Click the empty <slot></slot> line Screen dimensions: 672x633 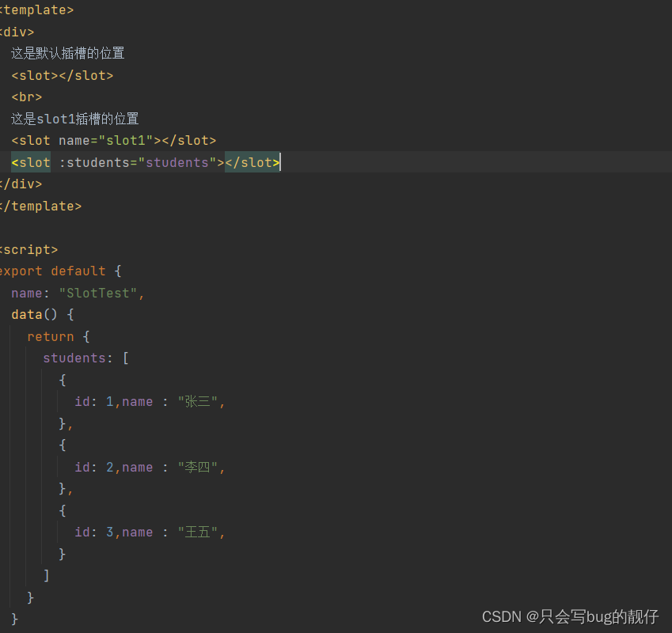pyautogui.click(x=63, y=75)
